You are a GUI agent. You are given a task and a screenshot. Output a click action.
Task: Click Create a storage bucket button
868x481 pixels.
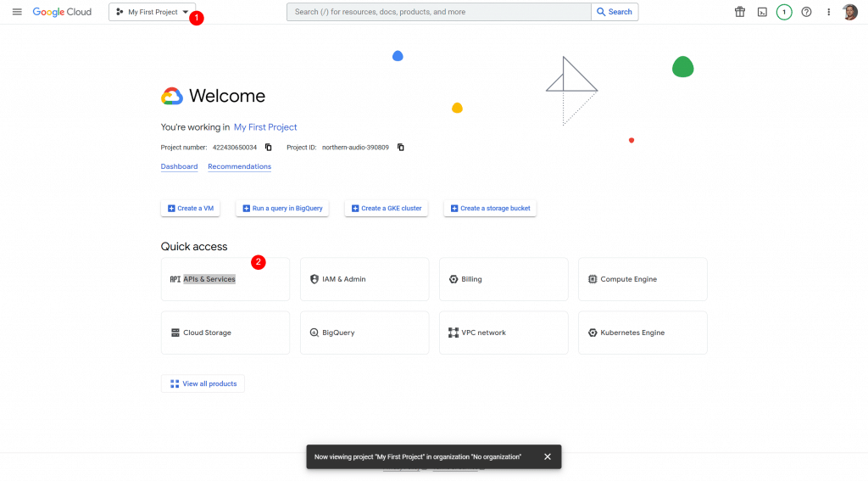(490, 209)
